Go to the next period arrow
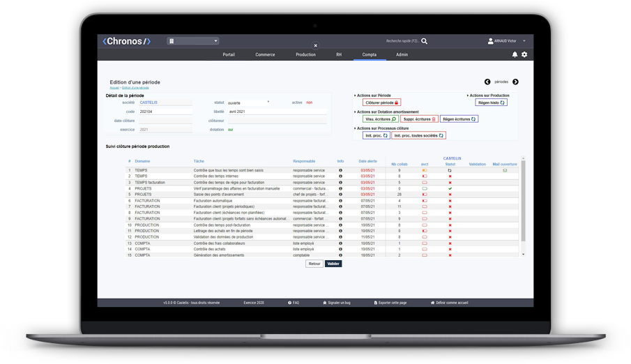 [x=515, y=82]
